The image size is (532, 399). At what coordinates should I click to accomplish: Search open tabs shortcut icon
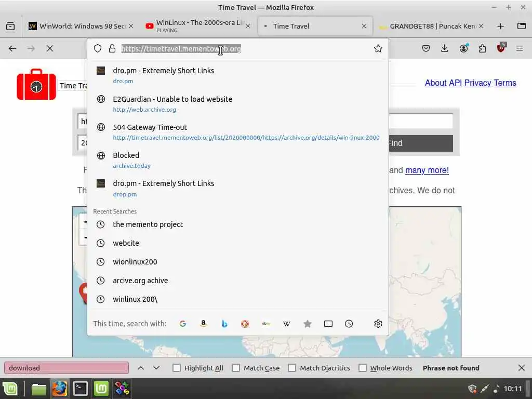coord(328,324)
